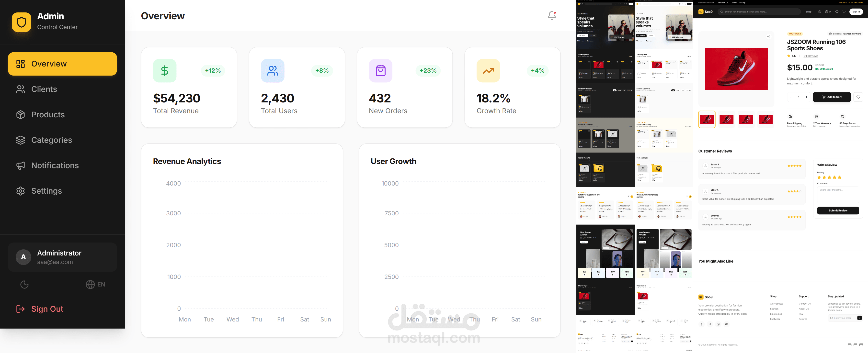
Task: Click the wishlist heart in store header
Action: pos(837,12)
